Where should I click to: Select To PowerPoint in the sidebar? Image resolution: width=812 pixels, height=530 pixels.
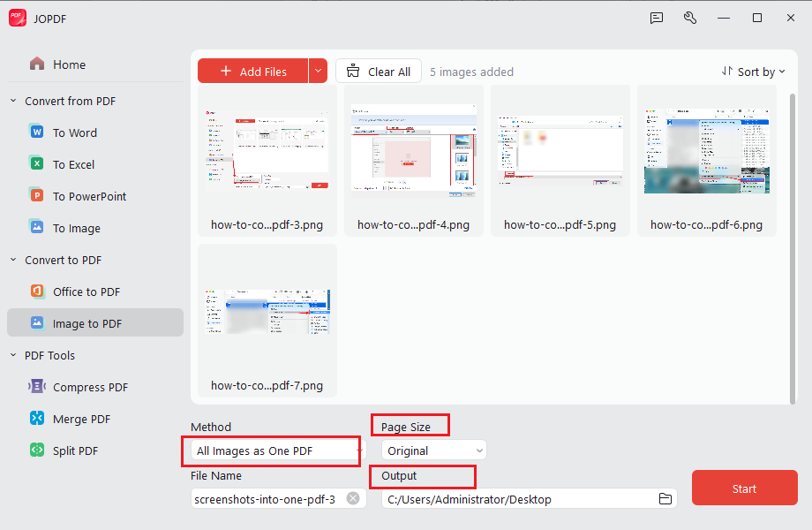click(x=95, y=196)
